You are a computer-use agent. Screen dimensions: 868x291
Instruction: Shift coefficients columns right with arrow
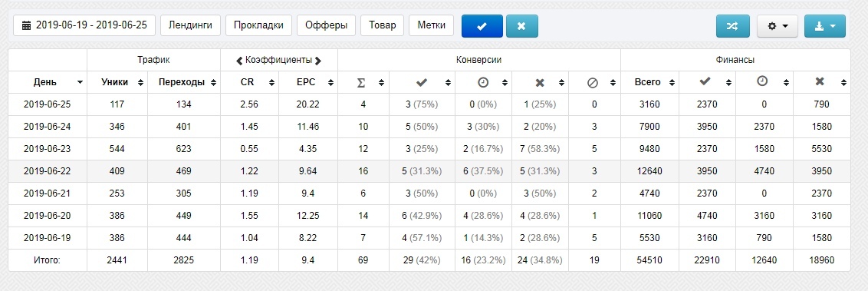[x=318, y=60]
